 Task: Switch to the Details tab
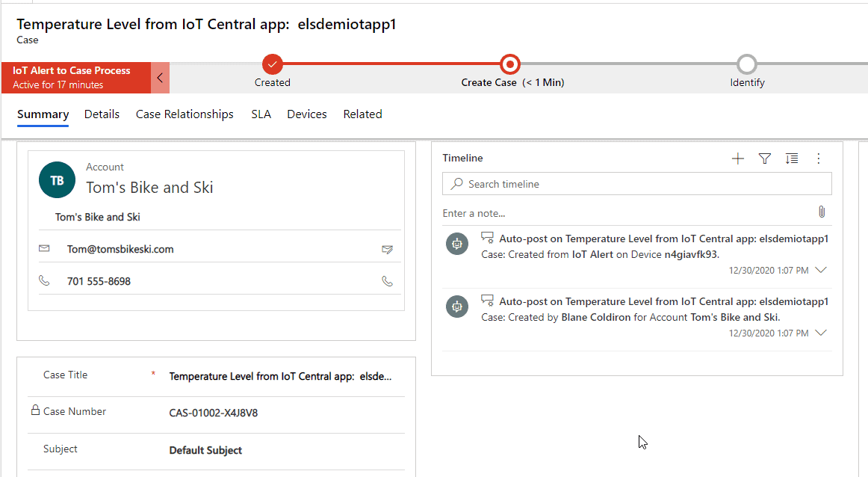(x=102, y=114)
